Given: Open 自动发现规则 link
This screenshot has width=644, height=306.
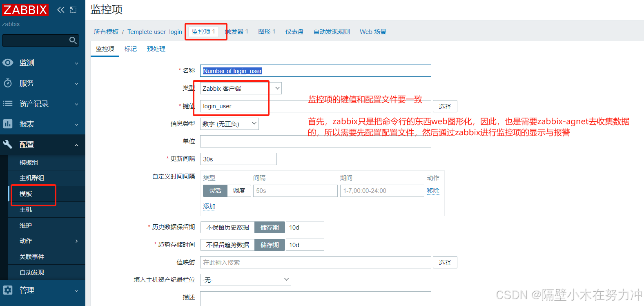Looking at the screenshot, I should pos(332,31).
